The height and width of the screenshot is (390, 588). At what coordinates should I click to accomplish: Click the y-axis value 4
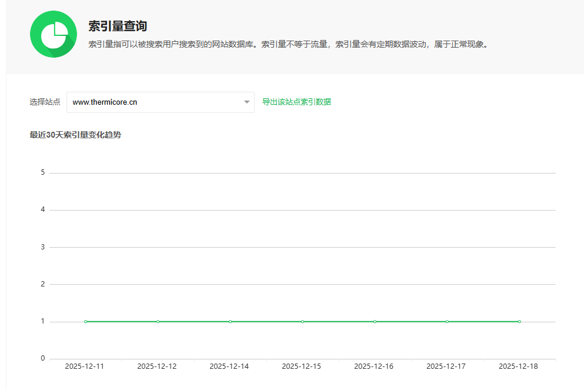point(43,209)
